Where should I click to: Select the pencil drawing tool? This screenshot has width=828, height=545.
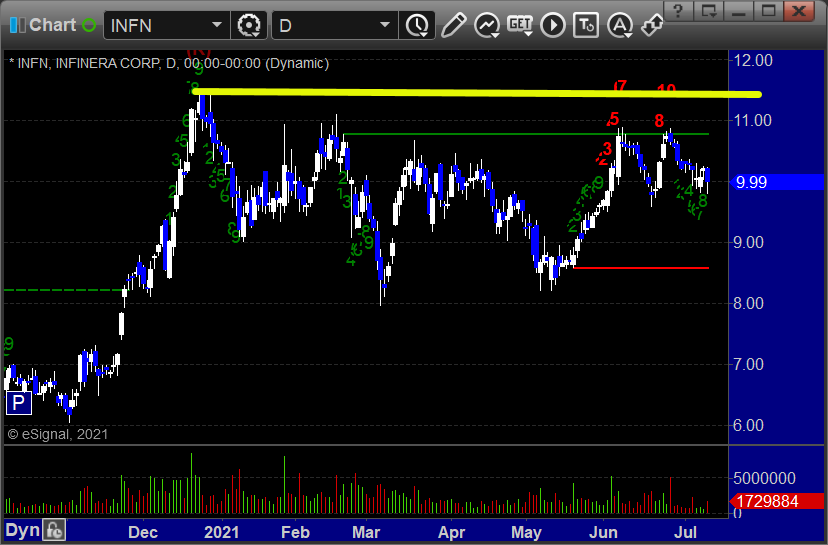click(454, 25)
